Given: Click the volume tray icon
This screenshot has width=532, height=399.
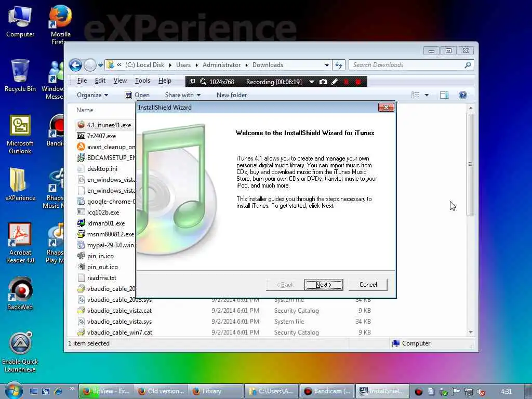Looking at the screenshot, I should [481, 392].
